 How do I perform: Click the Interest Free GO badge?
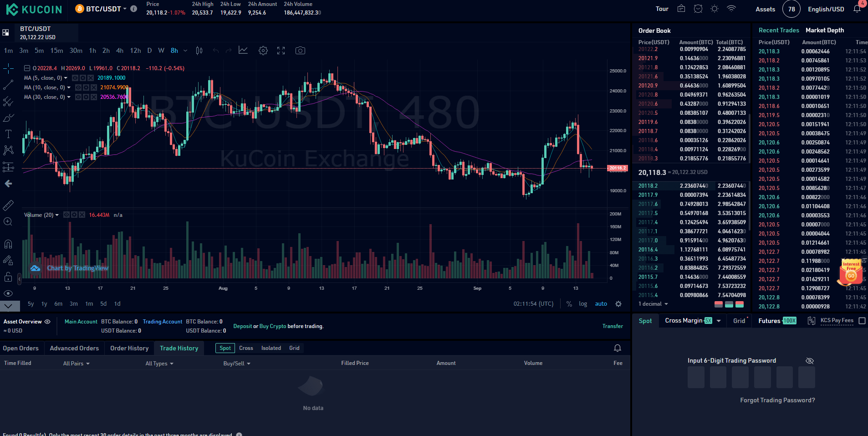851,272
